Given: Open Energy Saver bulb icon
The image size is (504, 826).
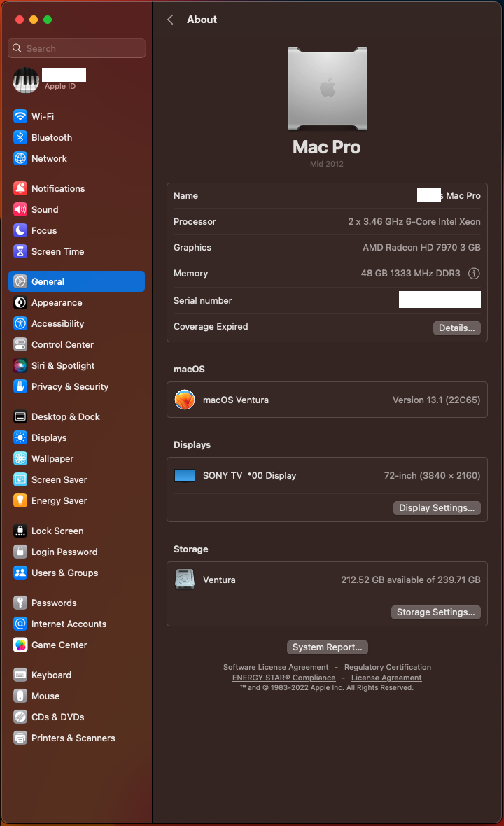Looking at the screenshot, I should (x=20, y=501).
